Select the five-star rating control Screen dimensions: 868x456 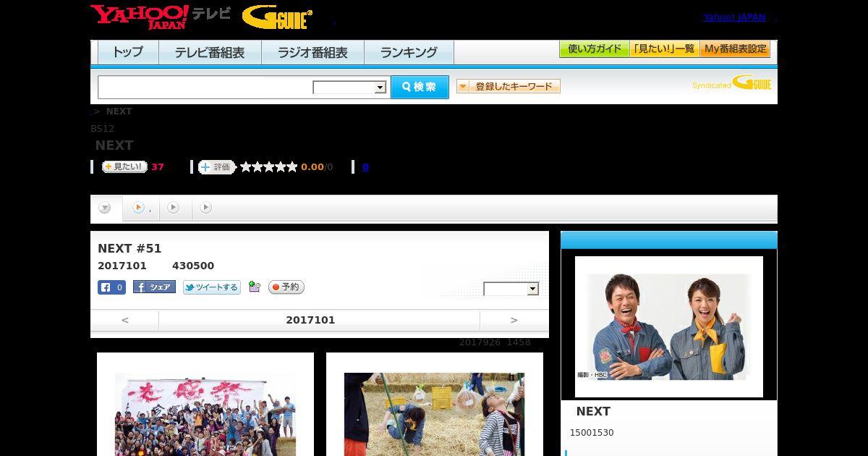point(269,167)
